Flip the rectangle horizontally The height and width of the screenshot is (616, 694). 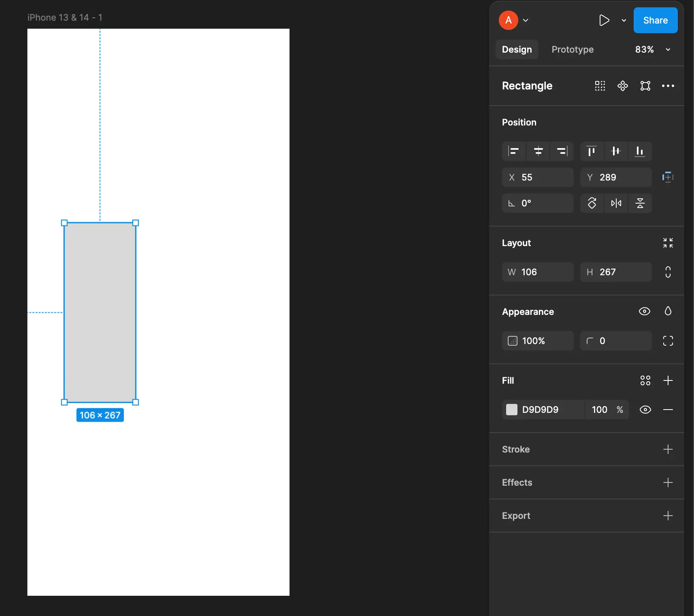coord(616,203)
